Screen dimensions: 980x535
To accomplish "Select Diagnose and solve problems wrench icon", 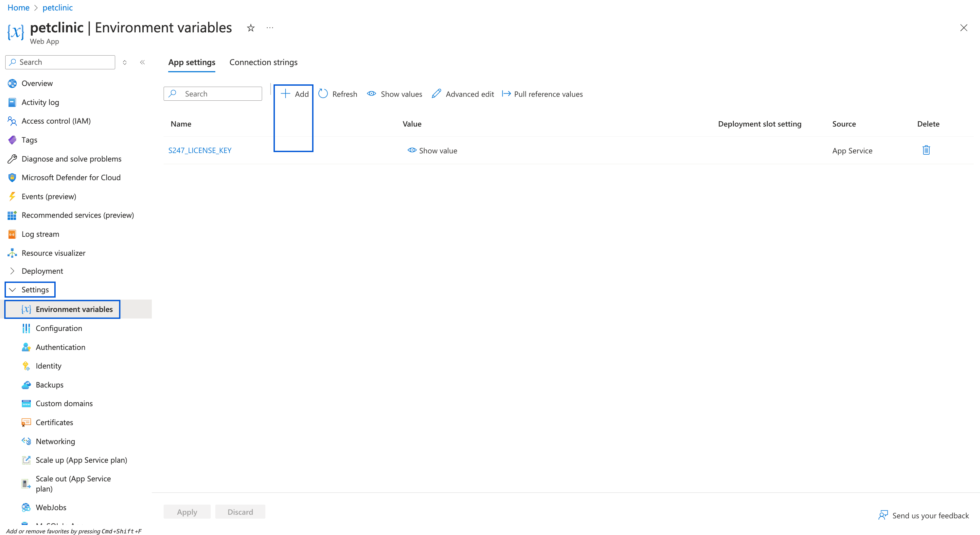I will coord(12,159).
